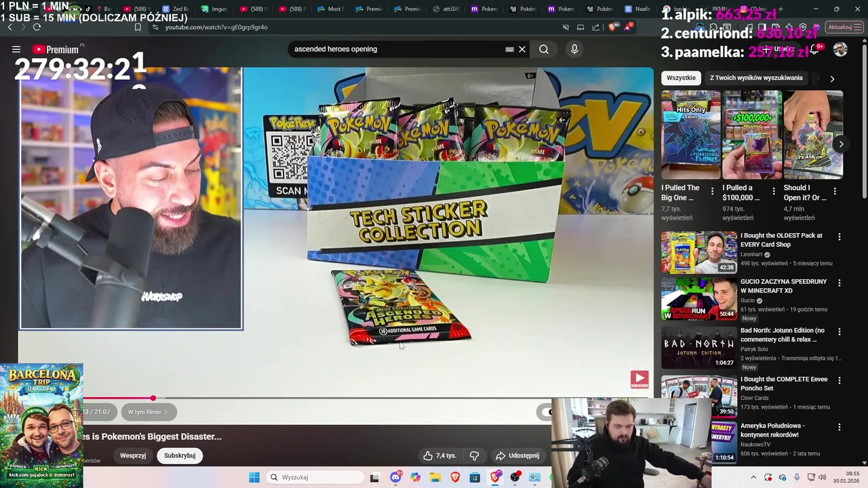Open options for 'I Pulled The Big One' Short
This screenshot has width=868, height=488.
pyautogui.click(x=712, y=192)
